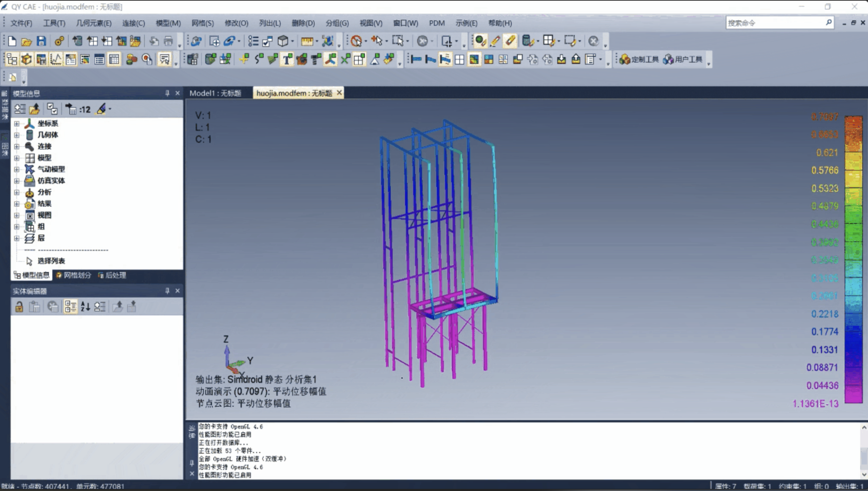Image resolution: width=868 pixels, height=491 pixels.
Task: Toggle the entity cube panel icon
Action: pos(27,59)
